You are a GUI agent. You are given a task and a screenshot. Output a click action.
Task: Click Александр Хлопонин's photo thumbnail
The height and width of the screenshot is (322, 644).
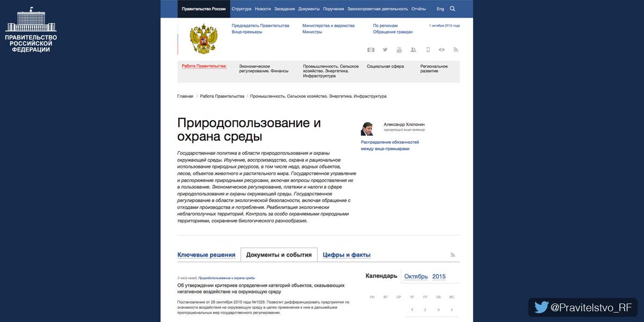tap(368, 128)
